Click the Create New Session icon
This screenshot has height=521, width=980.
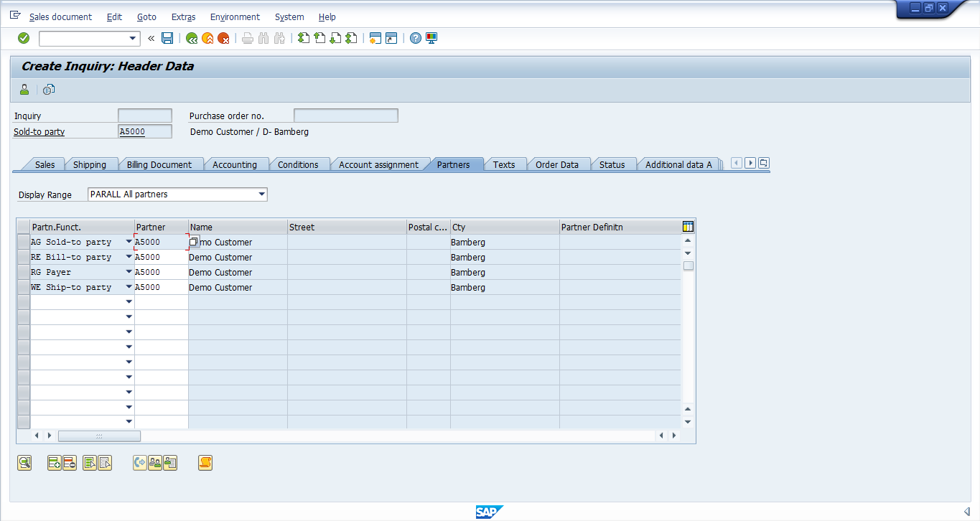(375, 38)
